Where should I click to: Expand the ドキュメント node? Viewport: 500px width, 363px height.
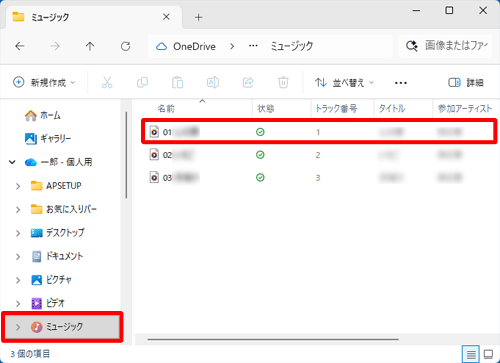pyautogui.click(x=18, y=256)
